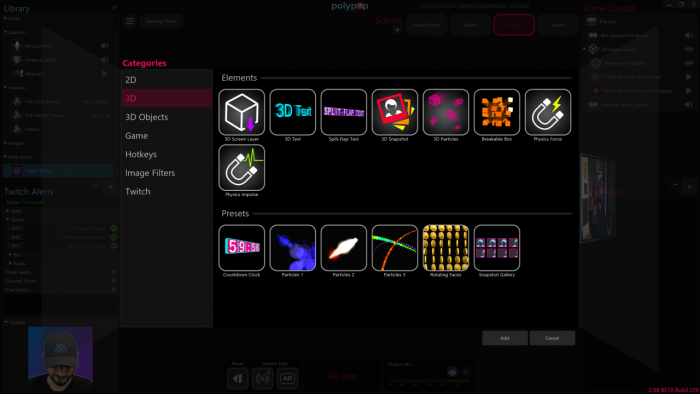Expand the Audio section in Library

click(x=5, y=18)
